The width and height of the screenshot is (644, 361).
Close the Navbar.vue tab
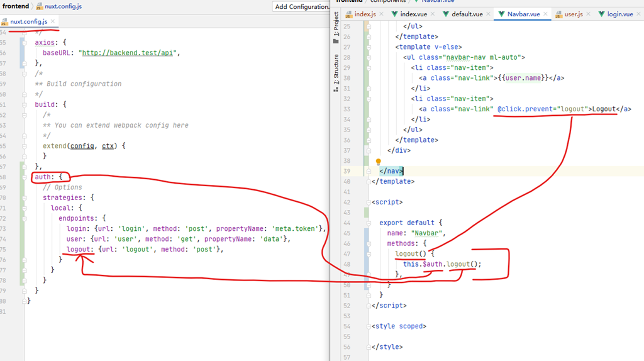(545, 14)
